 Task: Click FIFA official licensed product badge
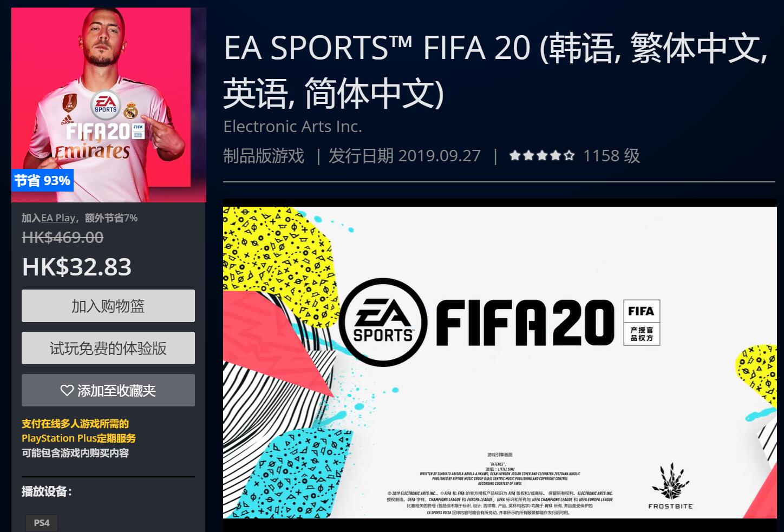tap(642, 323)
